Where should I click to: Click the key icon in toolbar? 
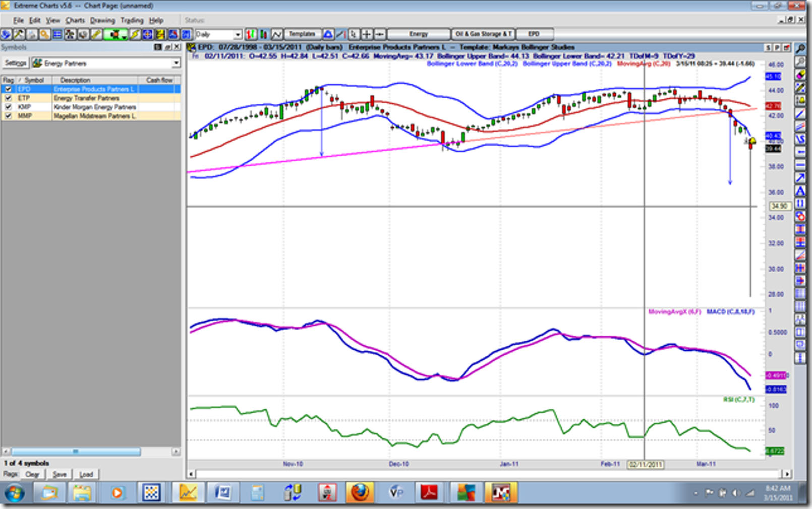(44, 34)
